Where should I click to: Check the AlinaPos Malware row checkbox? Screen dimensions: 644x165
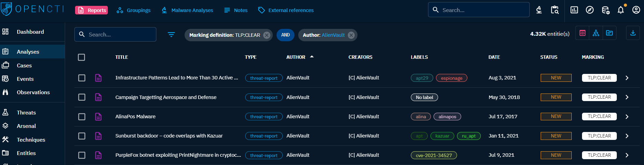(x=82, y=117)
